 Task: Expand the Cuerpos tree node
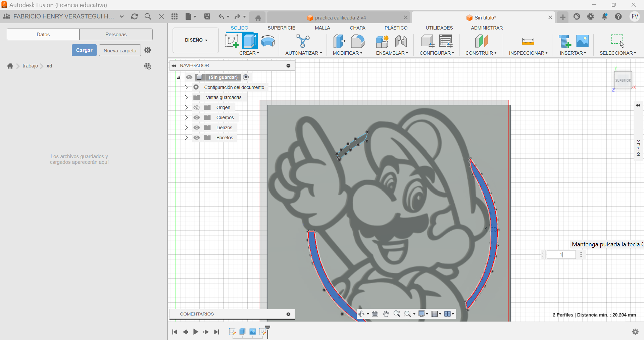186,117
